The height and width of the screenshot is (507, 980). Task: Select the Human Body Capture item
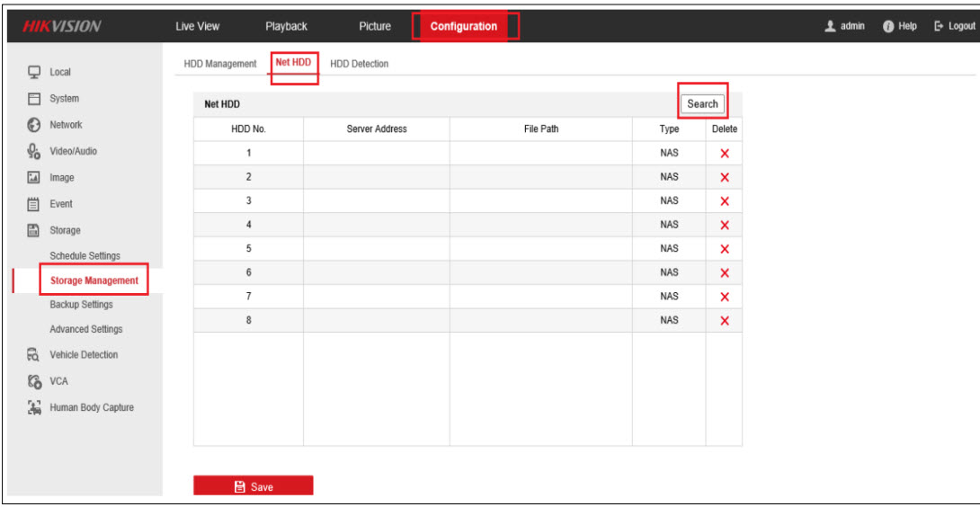(x=91, y=407)
